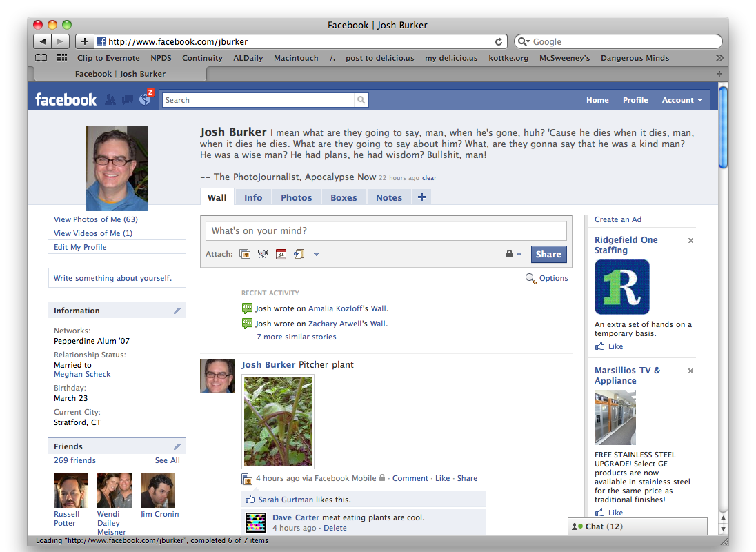The width and height of the screenshot is (756, 552).
Task: Open Clip to Evernote bookmark
Action: [x=108, y=58]
